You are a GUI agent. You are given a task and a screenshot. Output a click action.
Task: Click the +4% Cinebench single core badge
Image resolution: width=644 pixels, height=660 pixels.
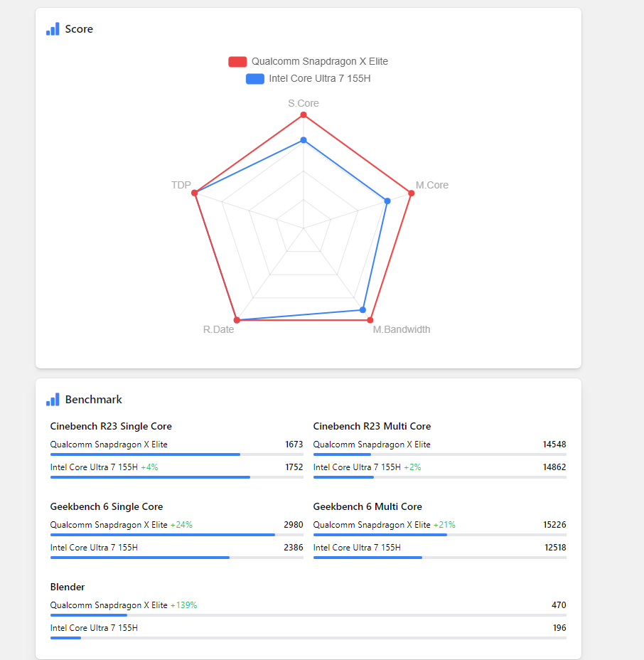tap(149, 467)
